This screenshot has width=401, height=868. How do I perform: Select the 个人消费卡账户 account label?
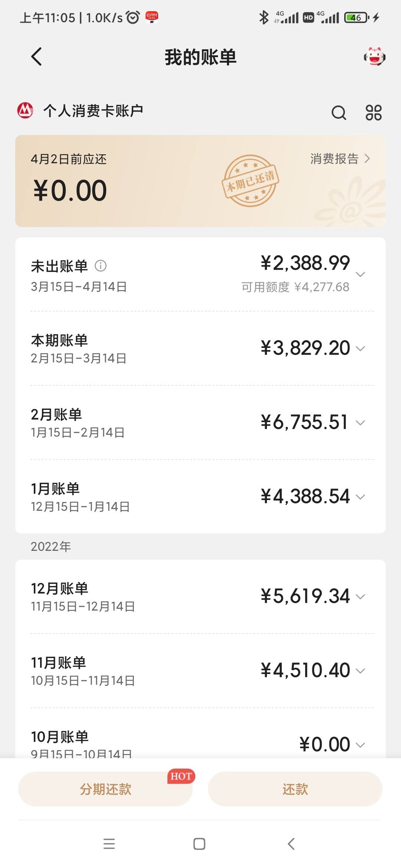tap(93, 111)
